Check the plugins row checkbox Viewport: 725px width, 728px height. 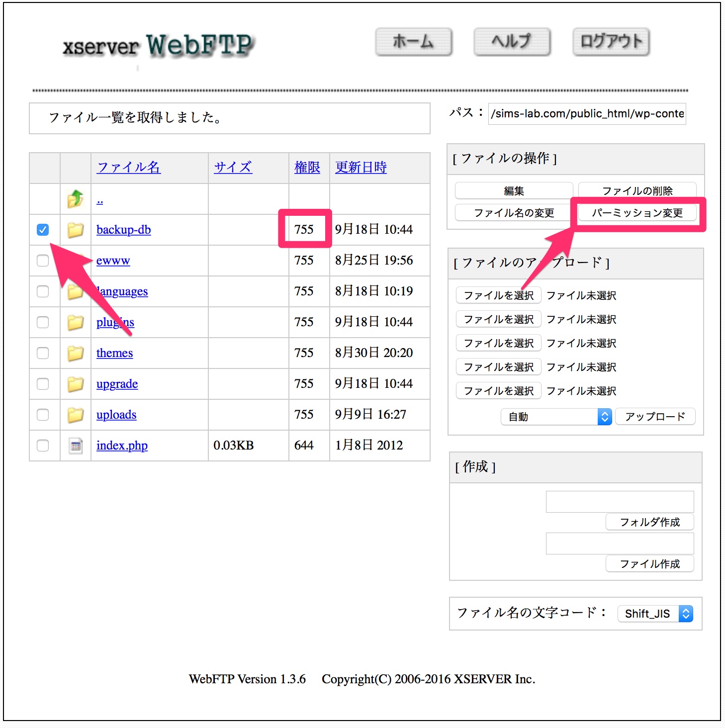[x=43, y=322]
